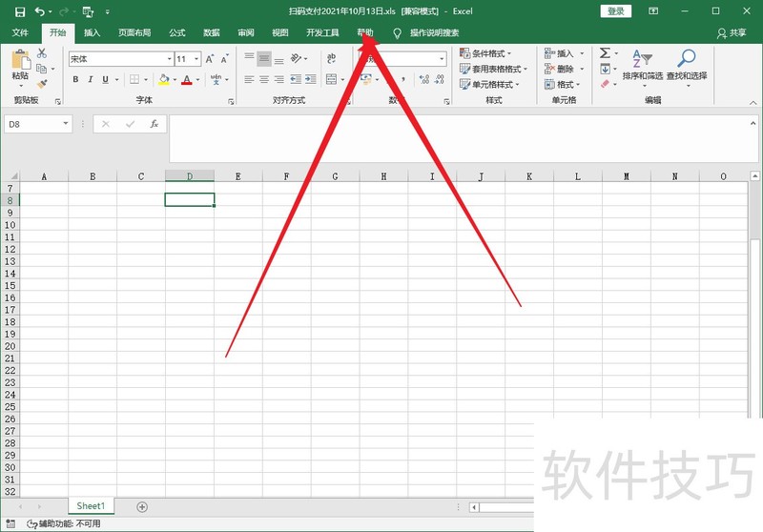Screen dimensions: 763x532
Task: Click the Undo arrow icon
Action: tap(40, 11)
